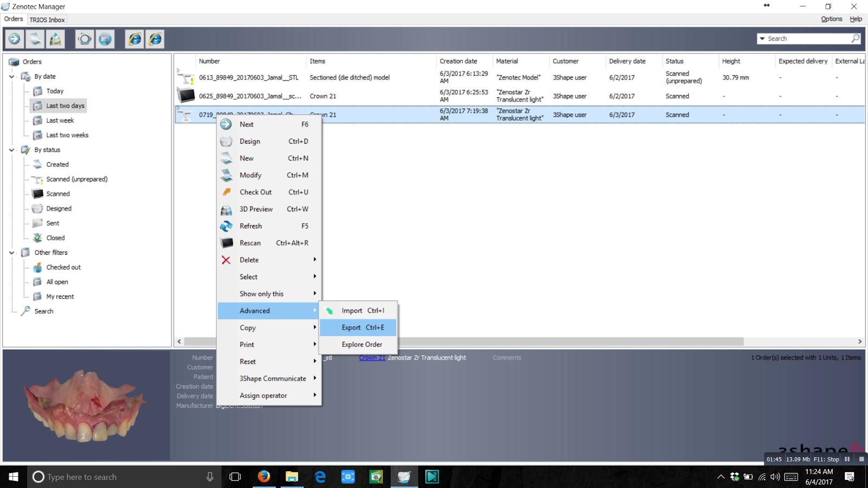Click the globe communicate icon in the toolbar
The width and height of the screenshot is (868, 488).
click(105, 38)
